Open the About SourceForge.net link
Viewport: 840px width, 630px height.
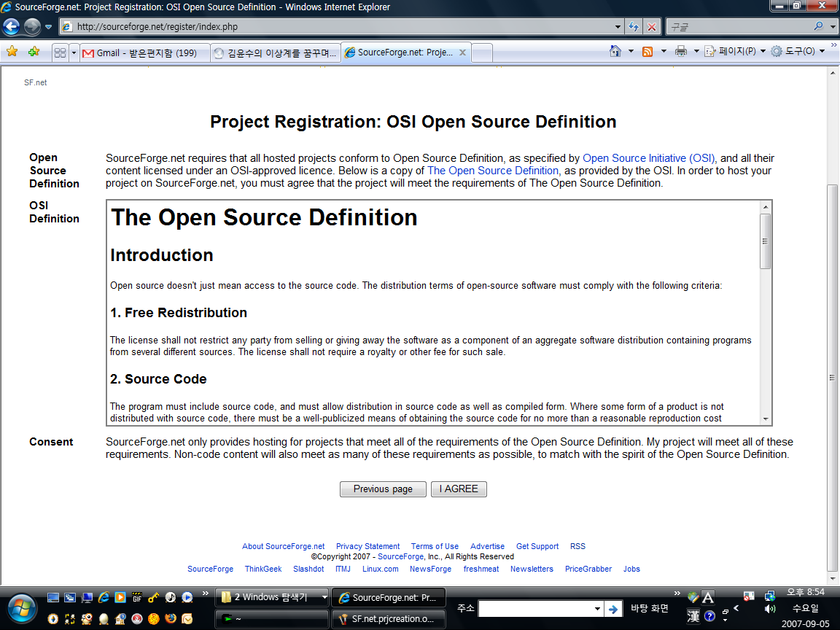pos(284,546)
